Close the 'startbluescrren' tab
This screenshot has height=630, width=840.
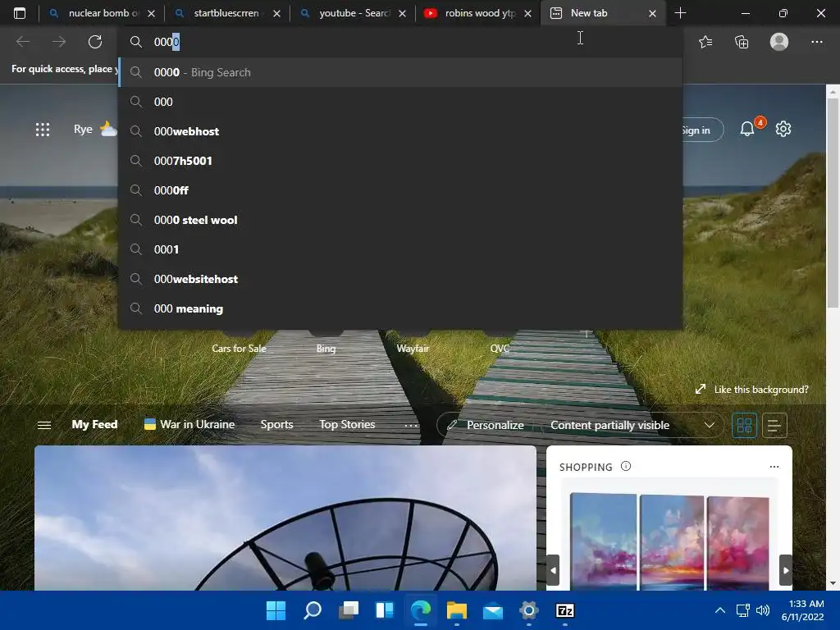point(276,13)
